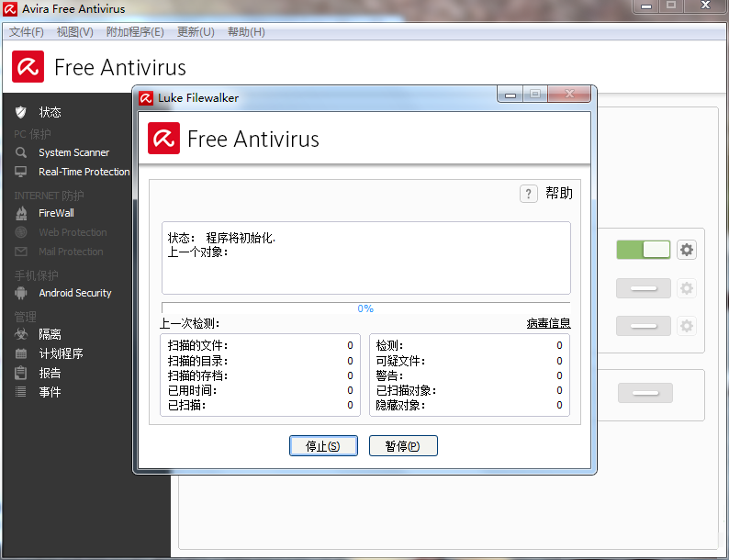
Task: Select Web Protection in the sidebar
Action: tap(73, 232)
